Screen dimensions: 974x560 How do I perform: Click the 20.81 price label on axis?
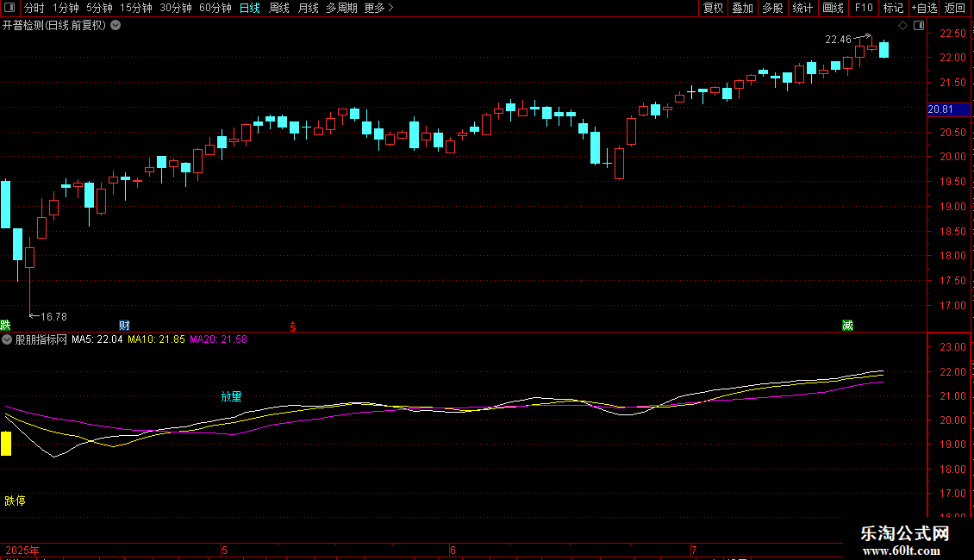tap(948, 109)
